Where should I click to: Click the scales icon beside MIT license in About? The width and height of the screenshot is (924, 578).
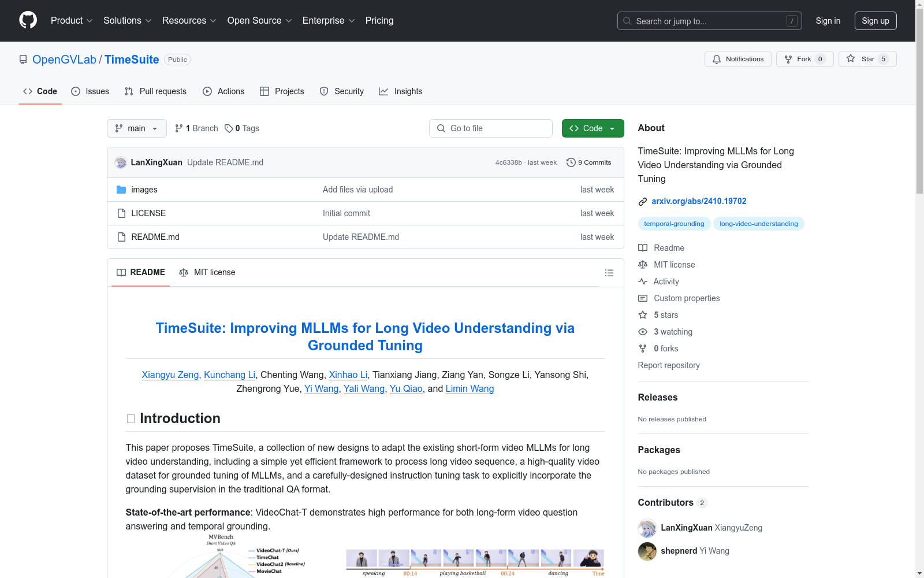click(x=643, y=265)
